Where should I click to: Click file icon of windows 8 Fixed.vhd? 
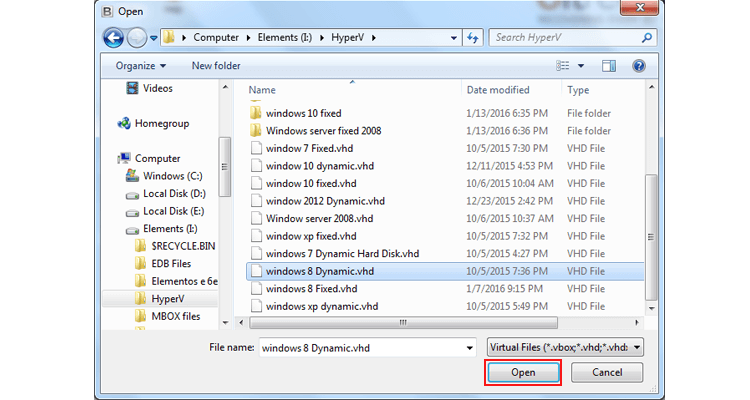(x=256, y=289)
